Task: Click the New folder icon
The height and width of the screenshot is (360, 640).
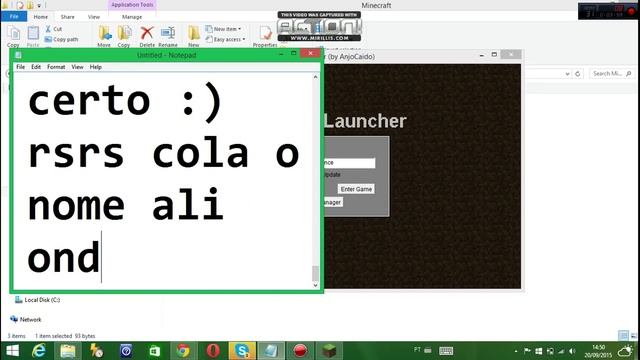Action: [x=194, y=33]
